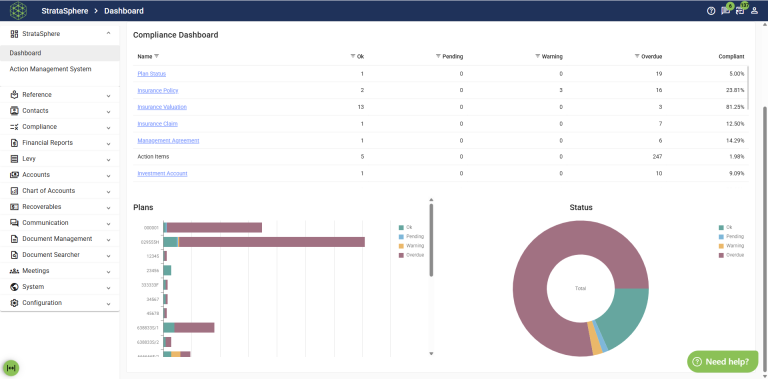The height and width of the screenshot is (379, 768).
Task: Select Dashboard in the sidebar
Action: pos(60,53)
